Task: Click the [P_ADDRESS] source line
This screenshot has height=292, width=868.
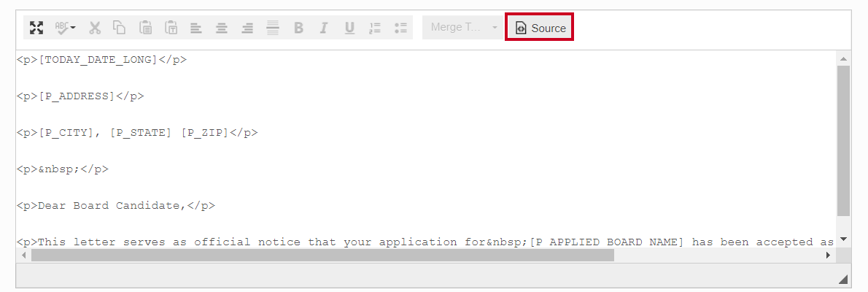Action: 80,96
